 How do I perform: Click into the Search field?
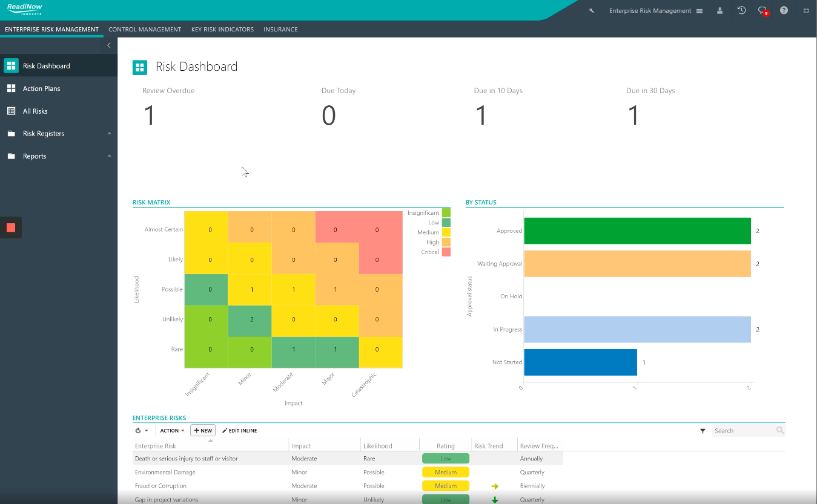744,431
